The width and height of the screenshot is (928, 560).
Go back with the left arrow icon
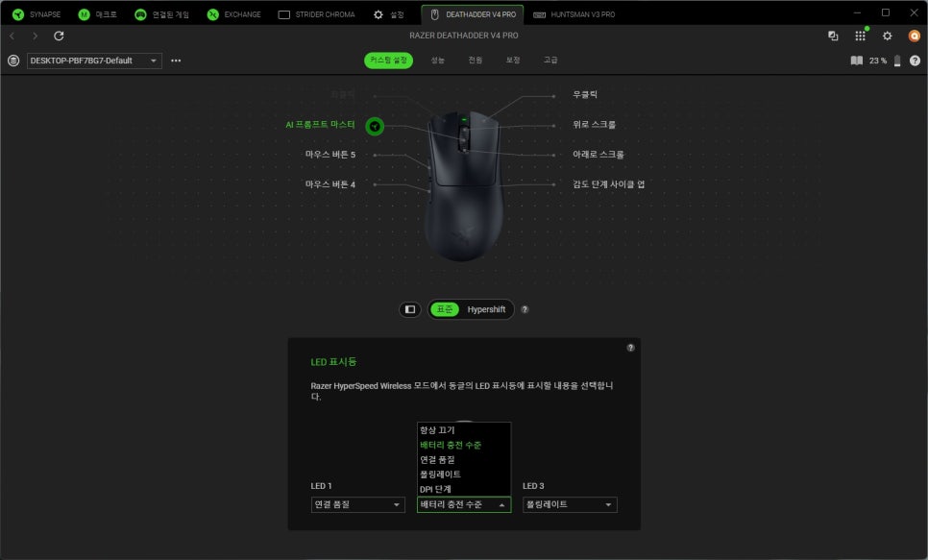12,37
